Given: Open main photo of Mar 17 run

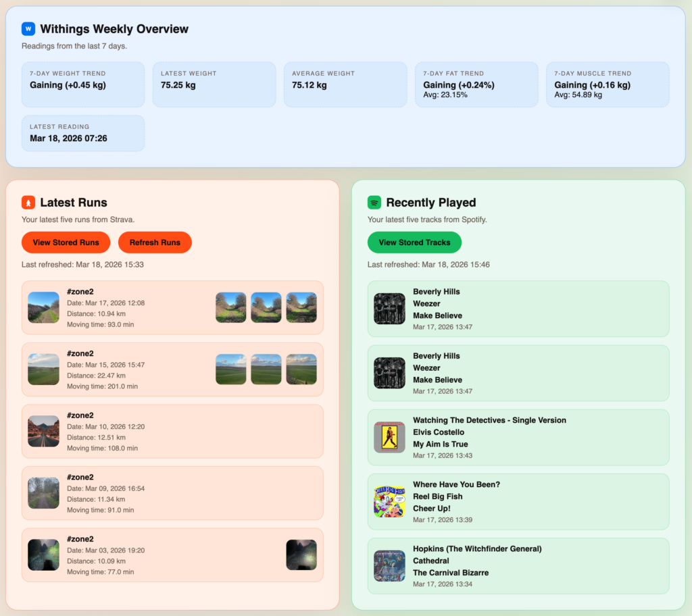Looking at the screenshot, I should [43, 307].
